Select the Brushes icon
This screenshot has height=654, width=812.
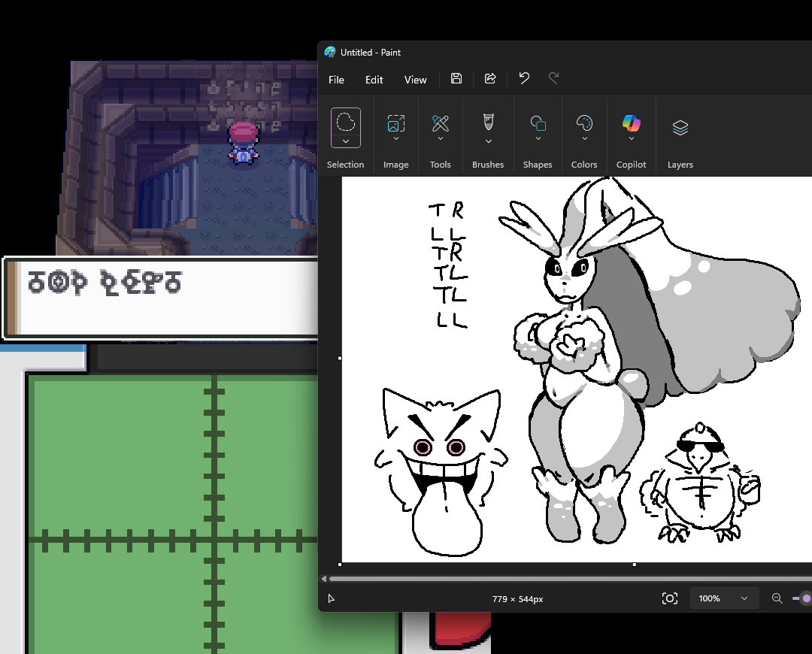click(489, 123)
